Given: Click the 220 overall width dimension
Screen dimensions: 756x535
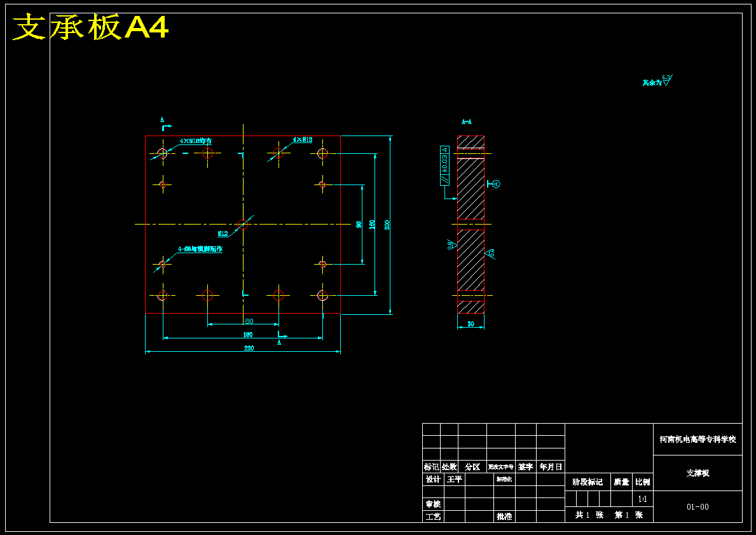Looking at the screenshot, I should pyautogui.click(x=249, y=349).
